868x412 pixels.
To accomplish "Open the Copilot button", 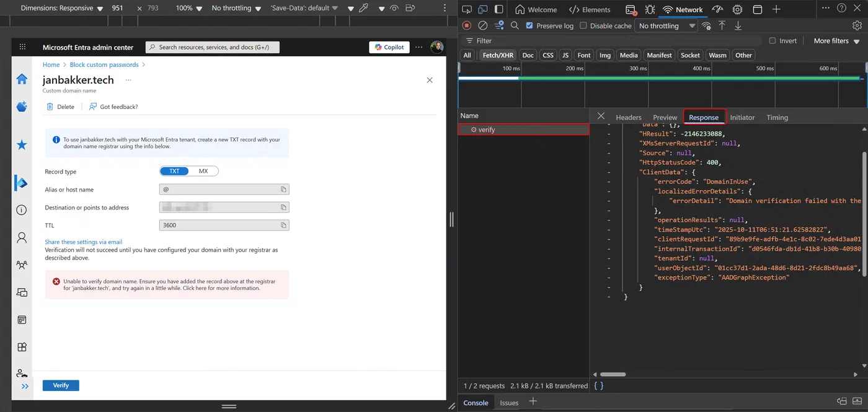I will [389, 47].
